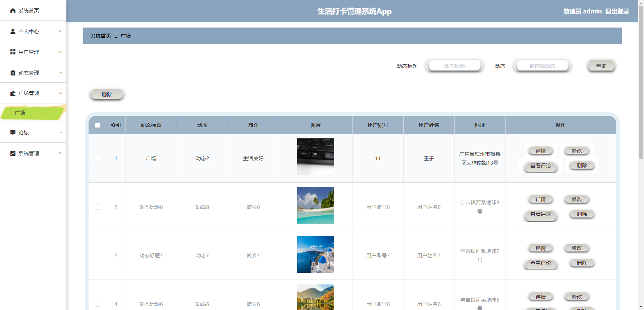Click the breadcrumb separator icon after 系统首页
Viewport: 644px width, 310px height.
[x=115, y=36]
